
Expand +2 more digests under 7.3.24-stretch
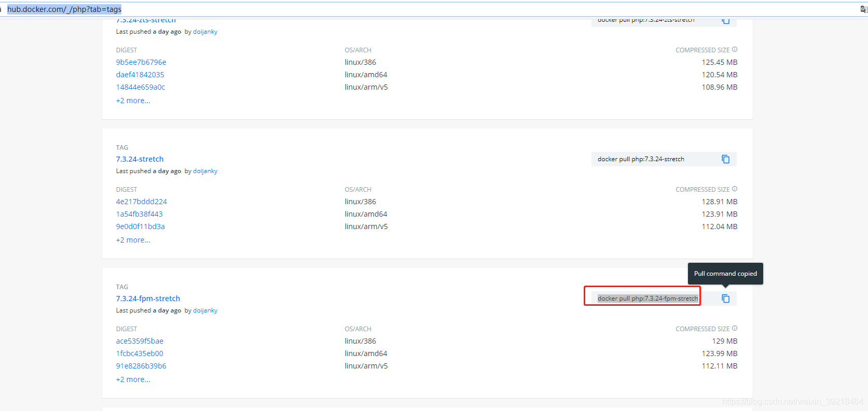[133, 240]
